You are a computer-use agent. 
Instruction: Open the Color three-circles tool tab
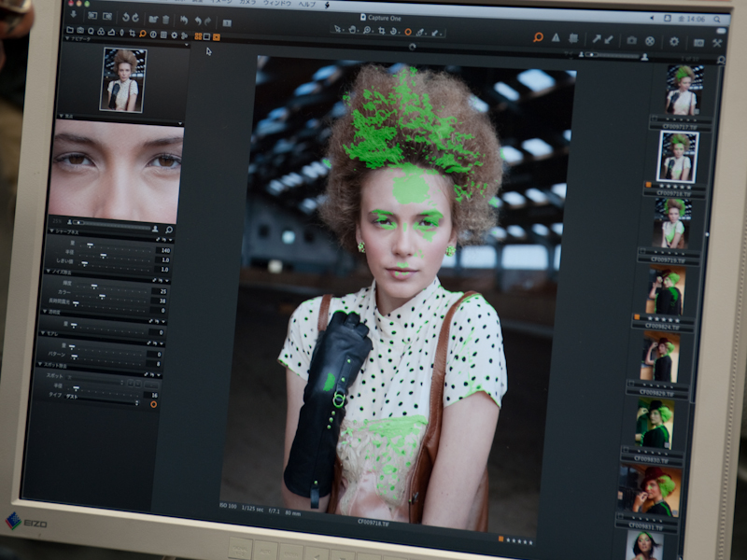point(101,32)
